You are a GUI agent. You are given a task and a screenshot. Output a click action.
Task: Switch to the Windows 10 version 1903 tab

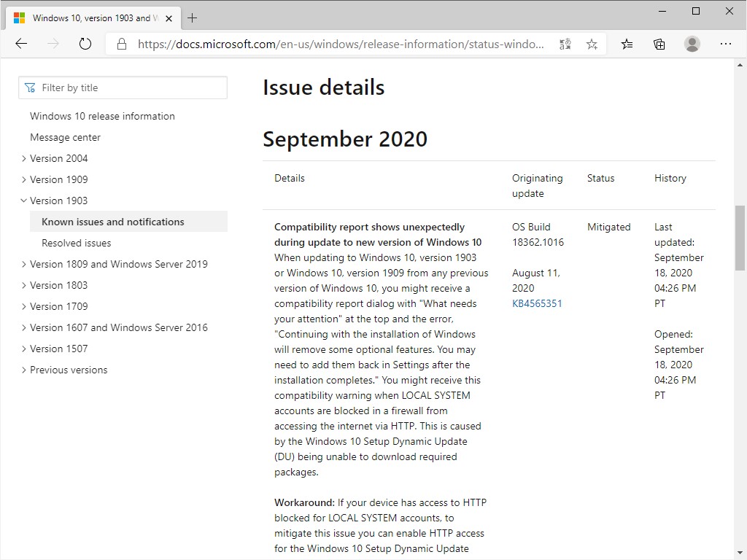click(88, 17)
